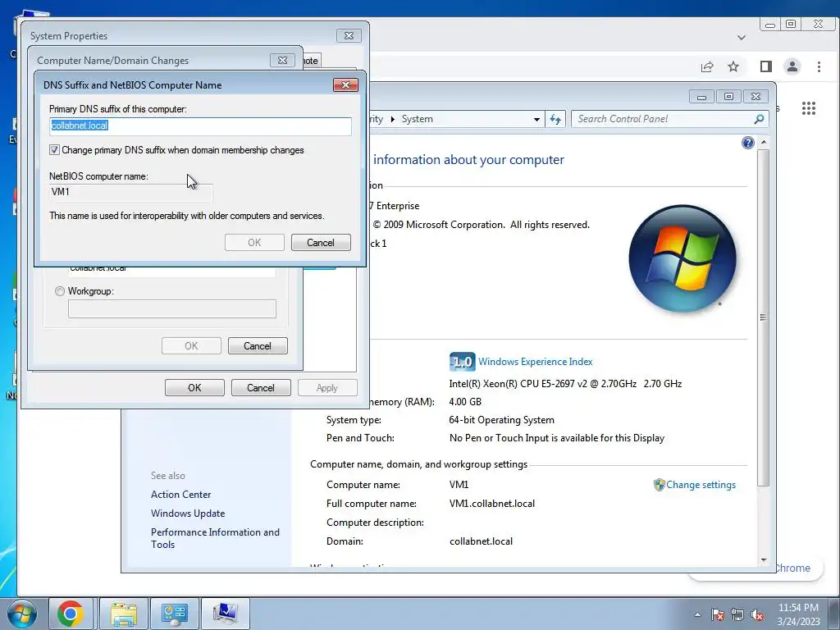The width and height of the screenshot is (840, 630).
Task: Click the muted volume tray icon
Action: 757,614
